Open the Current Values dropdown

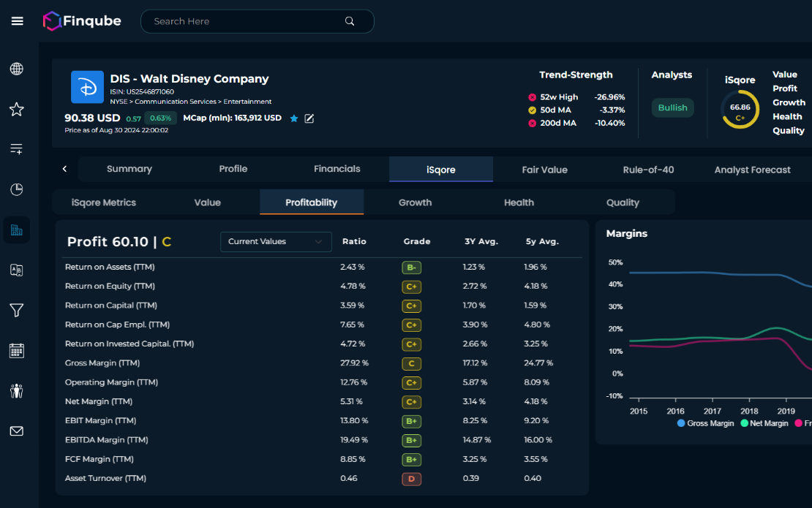(x=276, y=242)
